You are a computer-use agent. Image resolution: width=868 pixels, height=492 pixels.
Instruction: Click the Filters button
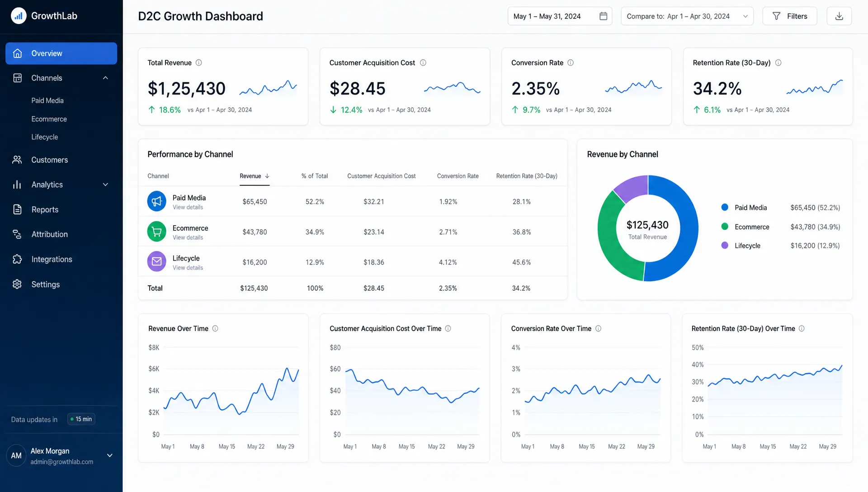(x=789, y=16)
